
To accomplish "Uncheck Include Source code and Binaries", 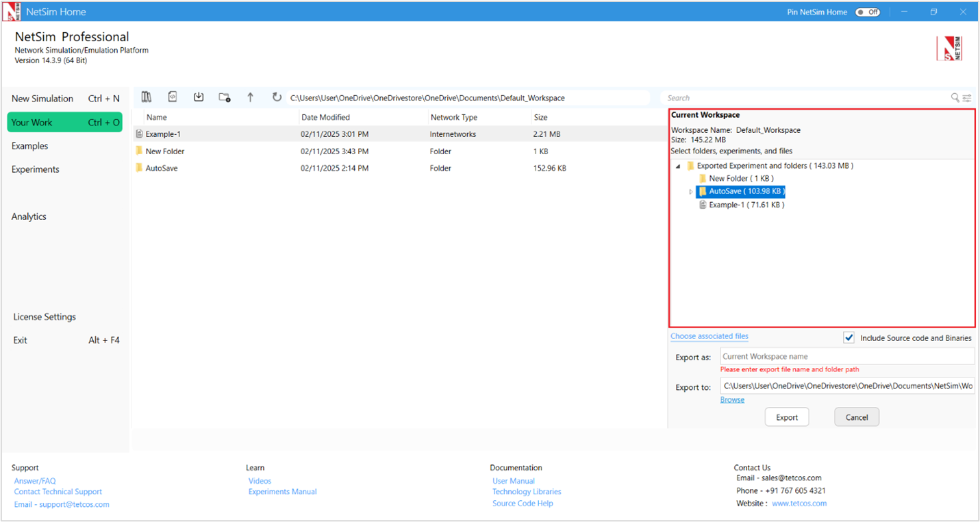I will click(x=849, y=338).
